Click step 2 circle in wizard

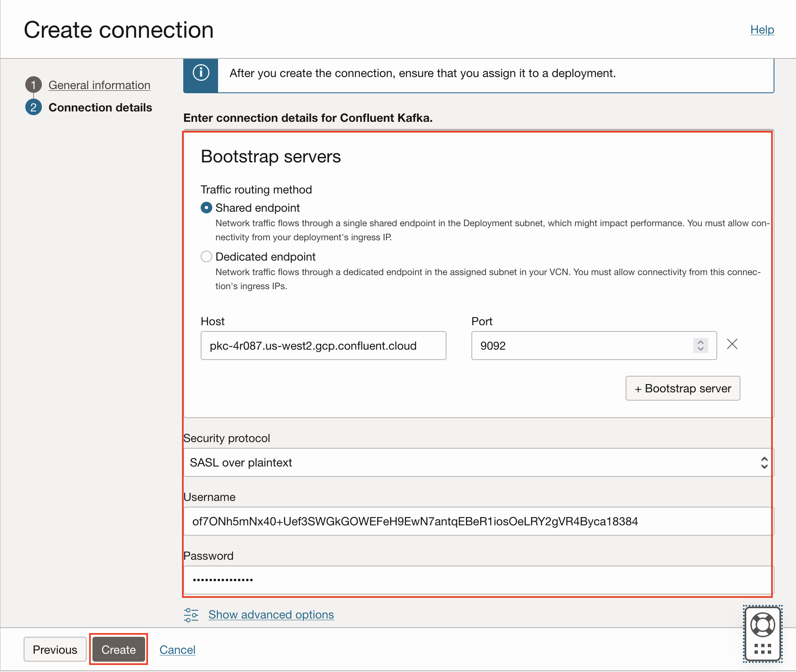point(34,107)
